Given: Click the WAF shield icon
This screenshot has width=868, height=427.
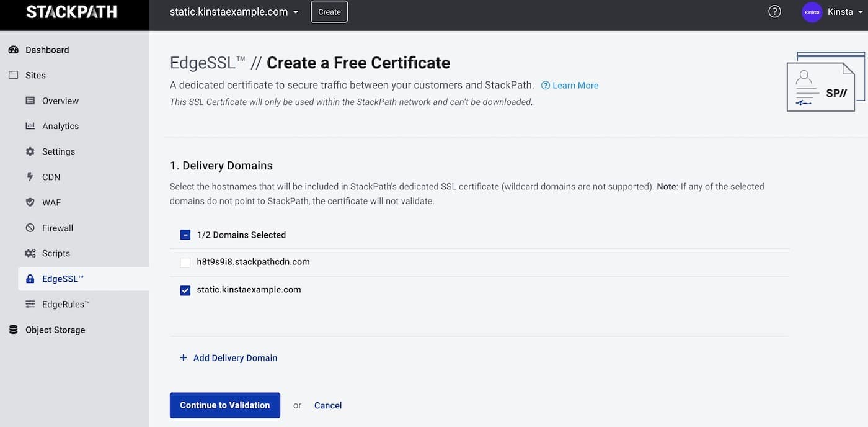Looking at the screenshot, I should pyautogui.click(x=29, y=202).
